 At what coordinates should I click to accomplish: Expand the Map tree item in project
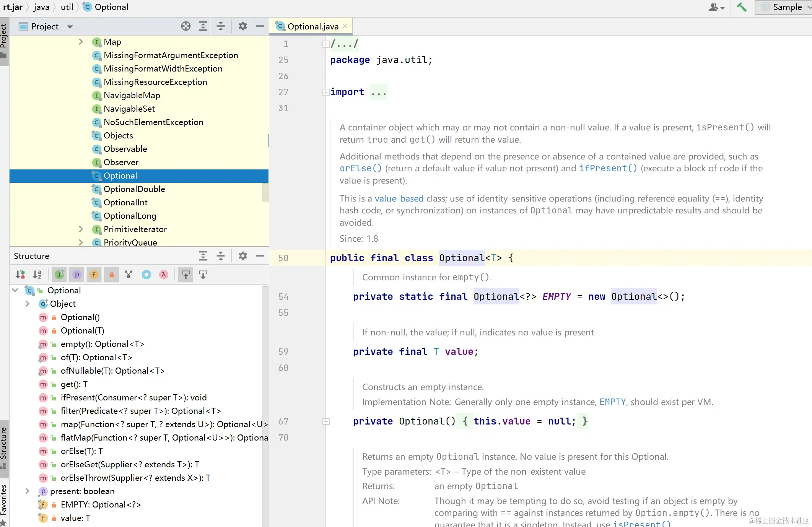(x=80, y=41)
